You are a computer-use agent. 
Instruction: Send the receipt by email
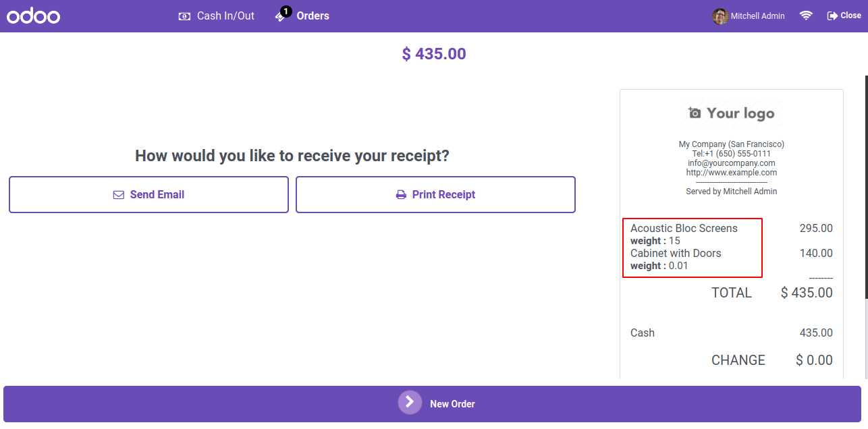[148, 195]
